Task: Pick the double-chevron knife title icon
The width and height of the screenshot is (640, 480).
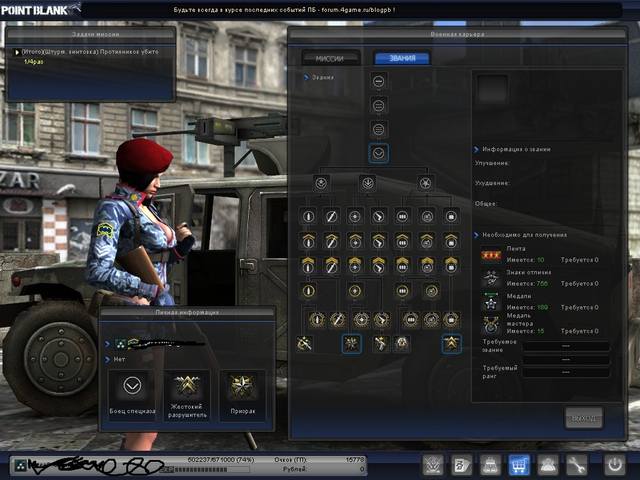Action: [331, 265]
